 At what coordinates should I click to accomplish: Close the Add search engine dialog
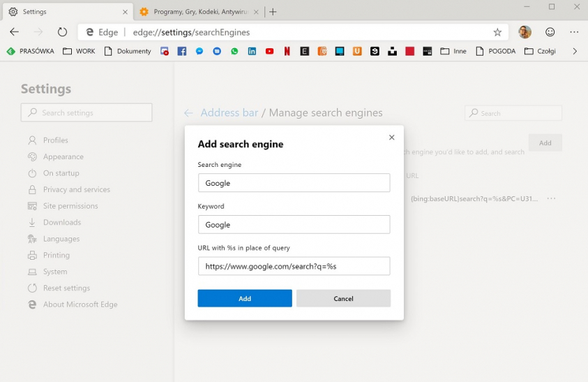[391, 138]
